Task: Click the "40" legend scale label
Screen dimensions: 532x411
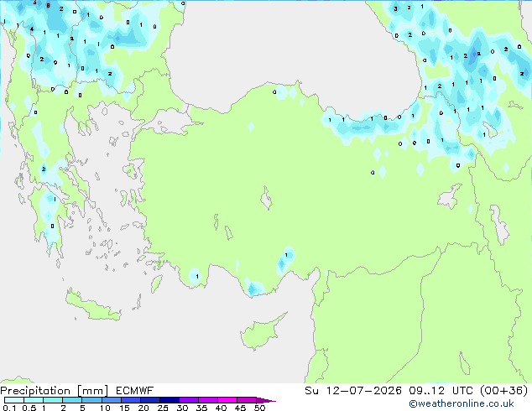Action: tap(221, 408)
